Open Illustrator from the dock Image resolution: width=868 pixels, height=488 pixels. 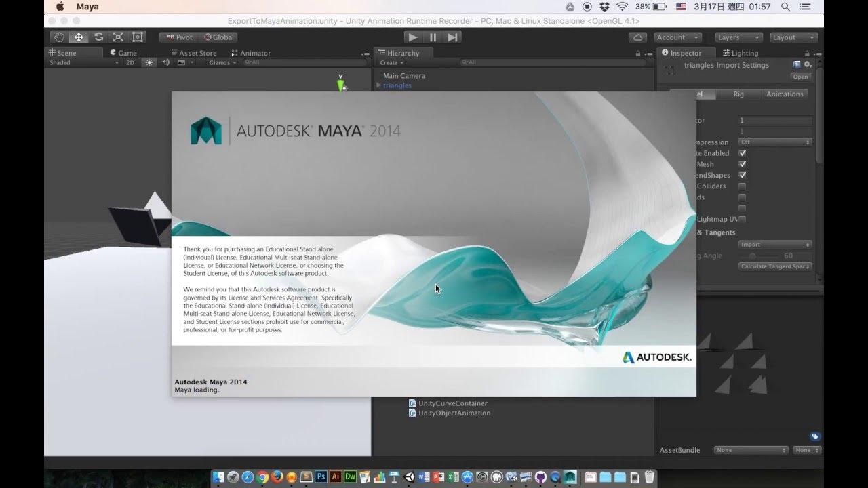(x=336, y=477)
